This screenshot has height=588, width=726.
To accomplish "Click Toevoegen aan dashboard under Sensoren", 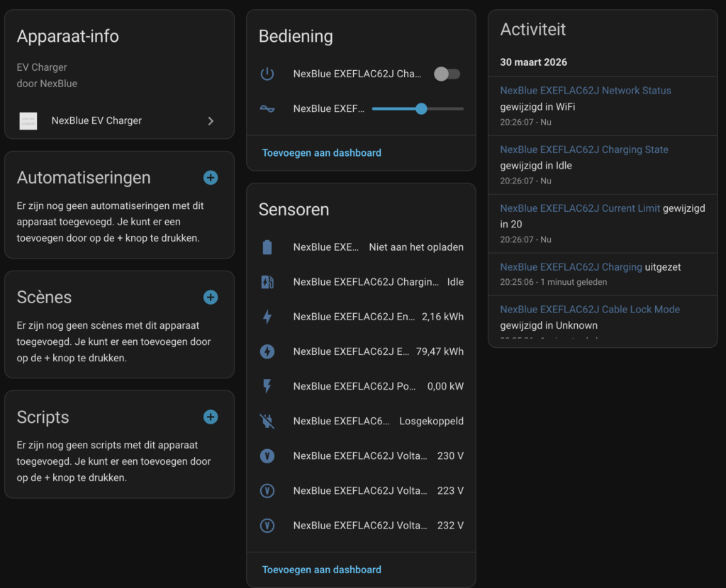I will [321, 570].
